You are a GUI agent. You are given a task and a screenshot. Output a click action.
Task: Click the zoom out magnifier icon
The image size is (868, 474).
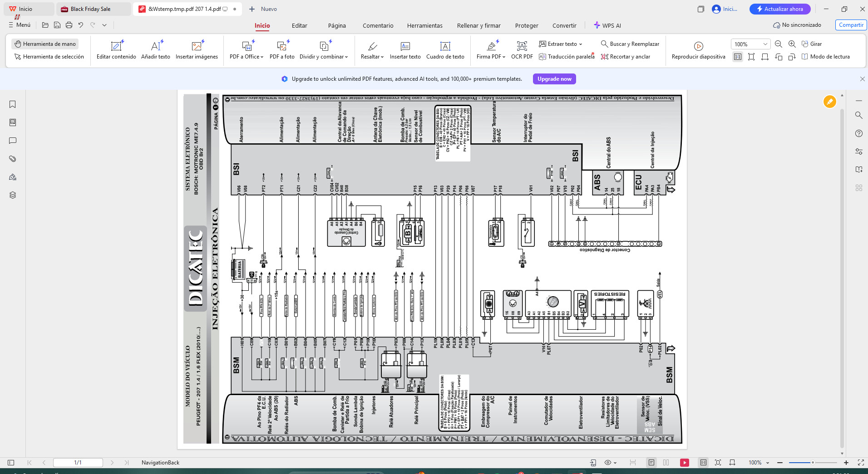click(x=779, y=44)
